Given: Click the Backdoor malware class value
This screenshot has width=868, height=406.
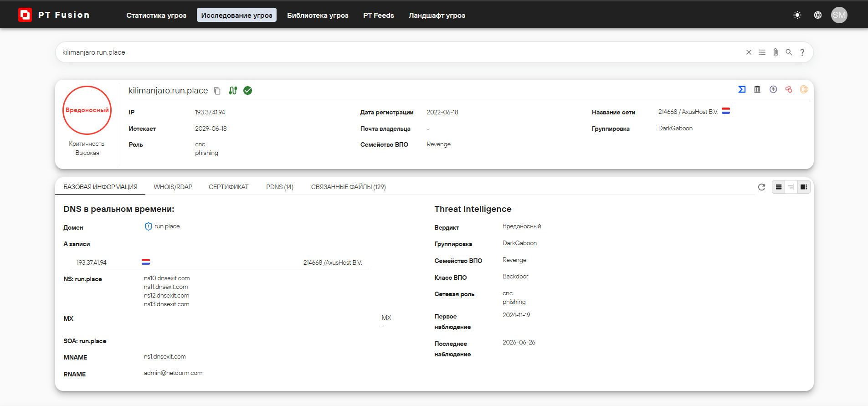Looking at the screenshot, I should [515, 276].
